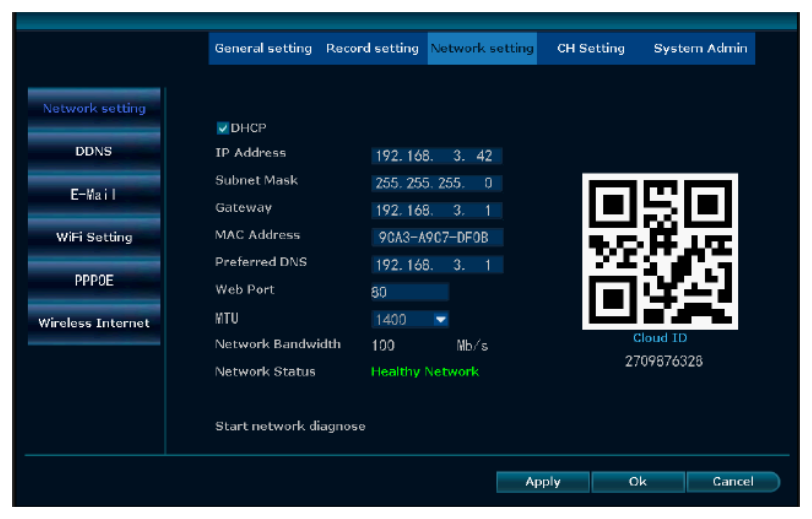812x519 pixels.
Task: Open Wireless Internet in the sidebar
Action: (x=94, y=323)
